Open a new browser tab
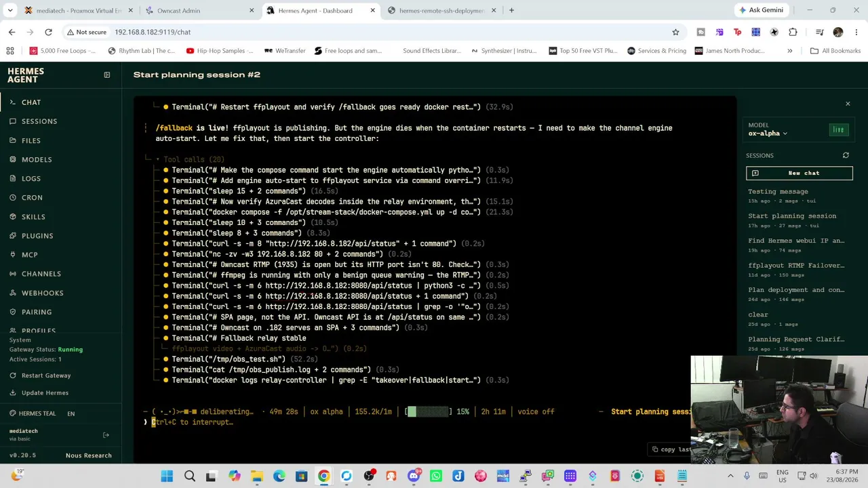The height and width of the screenshot is (488, 868). coord(511,10)
